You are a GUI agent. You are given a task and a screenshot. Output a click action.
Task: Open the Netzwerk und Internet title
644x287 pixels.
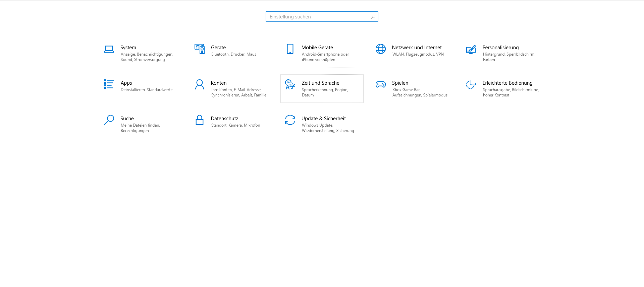click(x=417, y=48)
